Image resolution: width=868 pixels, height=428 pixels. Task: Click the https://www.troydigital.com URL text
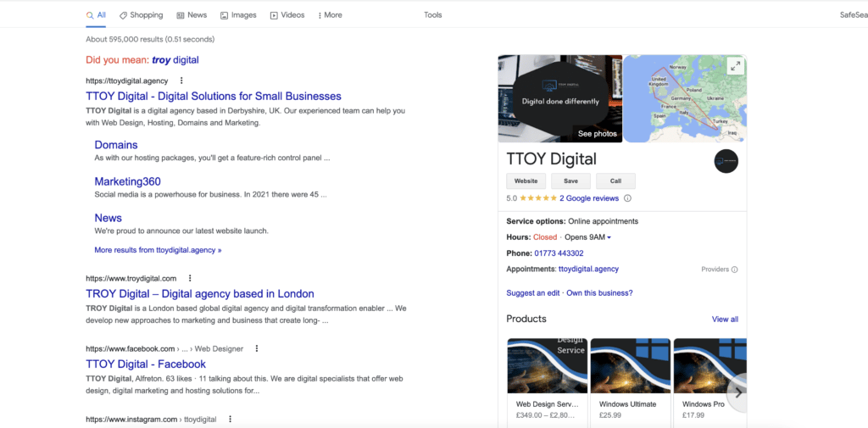click(x=131, y=278)
